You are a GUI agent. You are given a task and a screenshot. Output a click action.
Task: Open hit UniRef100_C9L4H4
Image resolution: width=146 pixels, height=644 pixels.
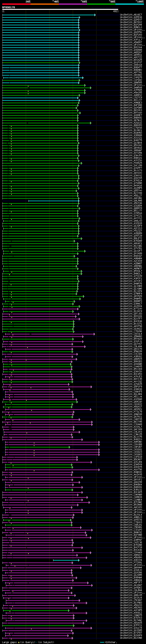[x=131, y=347]
